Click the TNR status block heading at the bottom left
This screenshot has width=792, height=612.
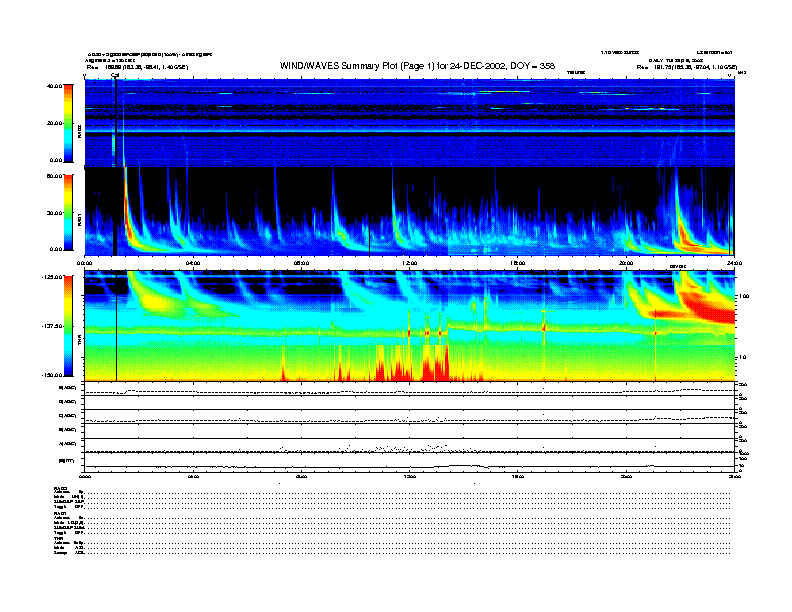58,539
